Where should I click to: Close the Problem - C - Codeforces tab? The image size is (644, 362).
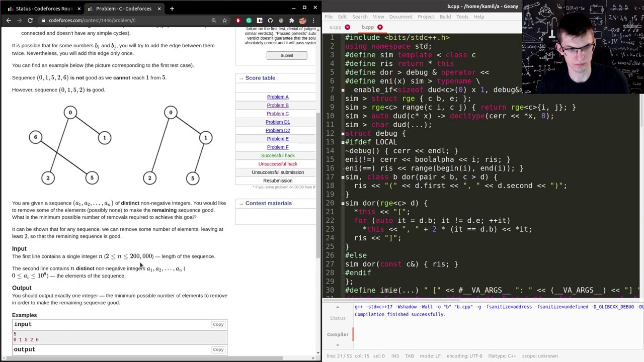[x=159, y=9]
